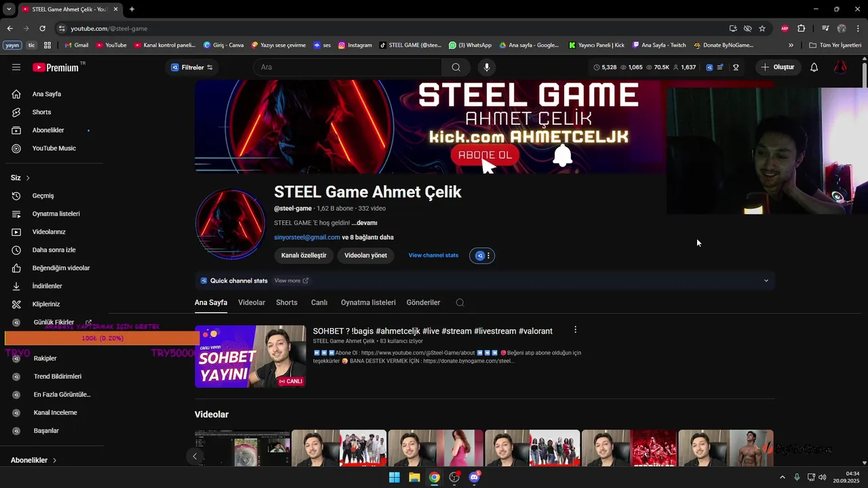
Task: Expand the Siz section chevron
Action: 28,178
